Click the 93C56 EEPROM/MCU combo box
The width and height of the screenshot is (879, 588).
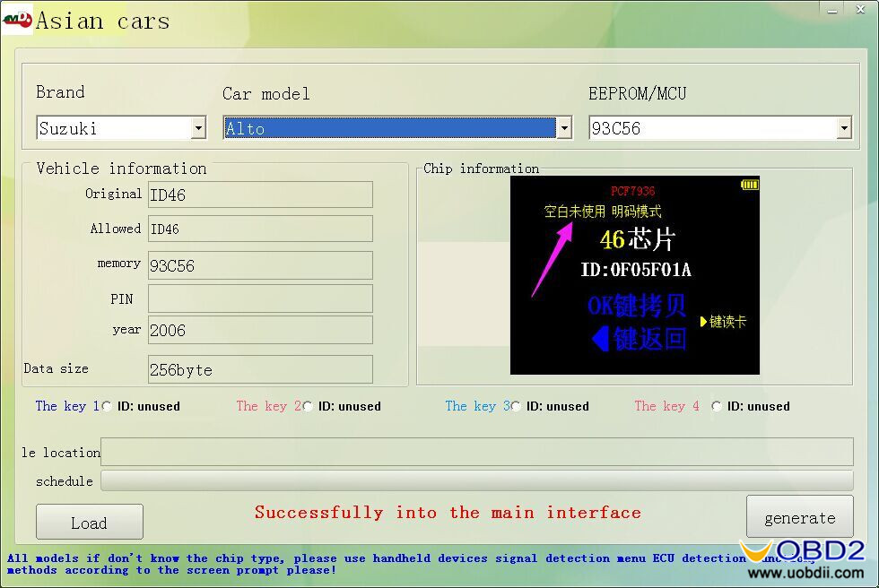pyautogui.click(x=720, y=128)
